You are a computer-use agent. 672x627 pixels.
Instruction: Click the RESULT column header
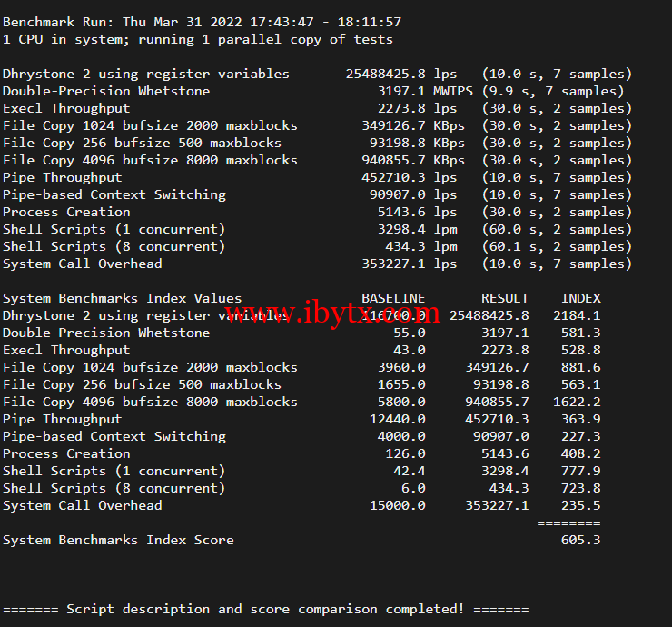[505, 298]
